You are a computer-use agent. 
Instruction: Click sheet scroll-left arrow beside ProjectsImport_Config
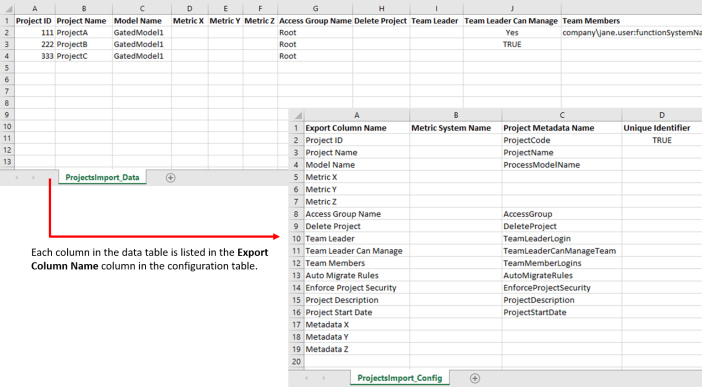307,378
